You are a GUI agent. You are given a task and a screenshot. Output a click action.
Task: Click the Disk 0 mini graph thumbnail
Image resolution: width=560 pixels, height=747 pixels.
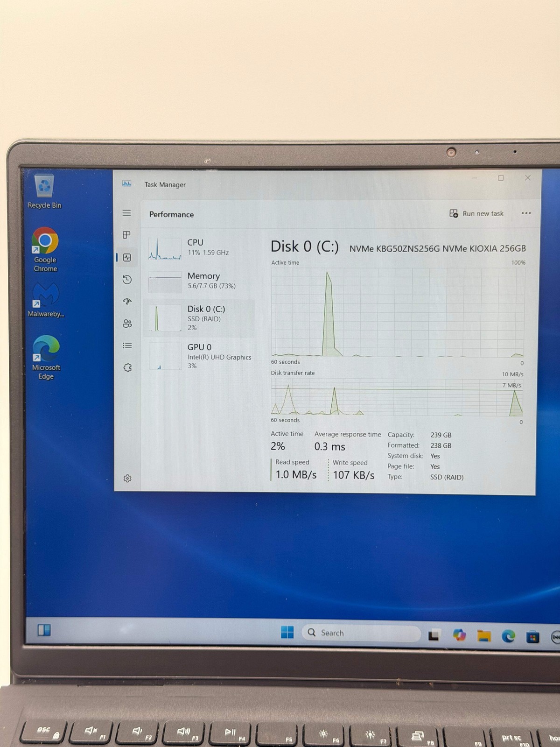pos(165,318)
